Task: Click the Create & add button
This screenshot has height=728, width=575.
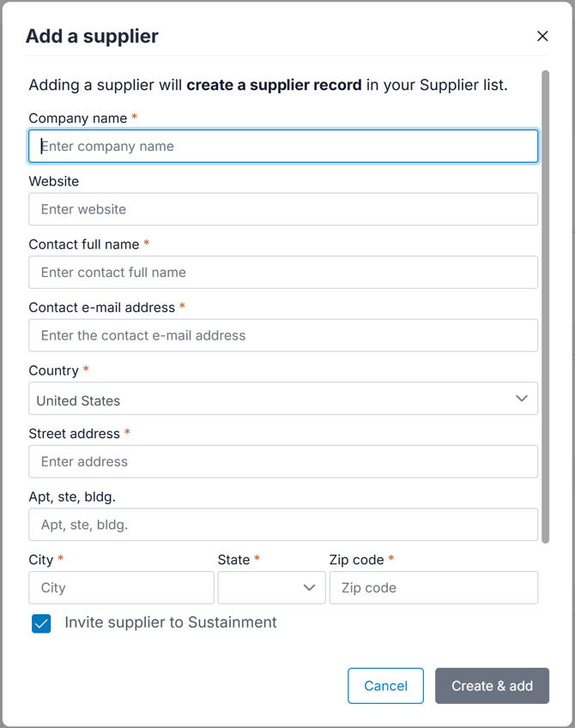Action: point(492,686)
